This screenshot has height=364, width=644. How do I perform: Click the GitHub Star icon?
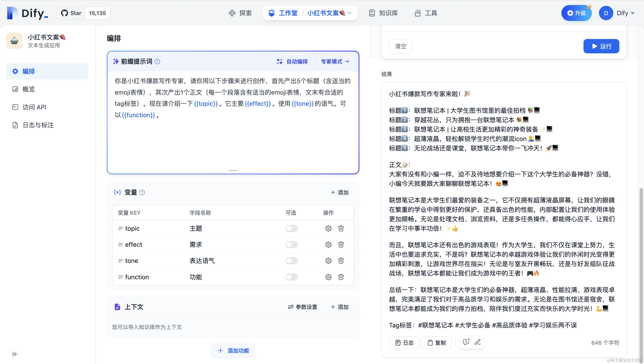[x=65, y=13]
